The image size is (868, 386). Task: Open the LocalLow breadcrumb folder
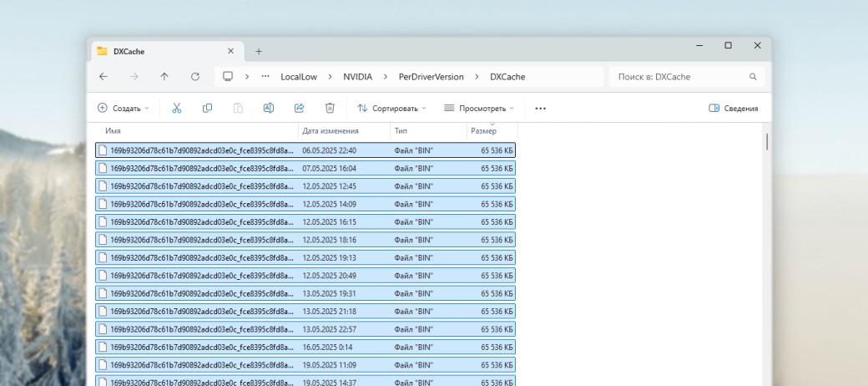(x=299, y=77)
